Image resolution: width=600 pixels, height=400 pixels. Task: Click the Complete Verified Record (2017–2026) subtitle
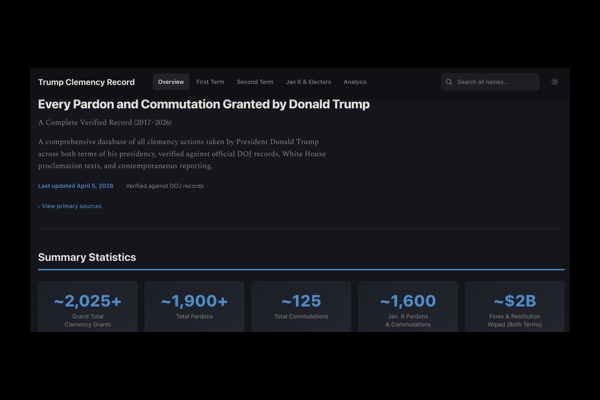[105, 123]
